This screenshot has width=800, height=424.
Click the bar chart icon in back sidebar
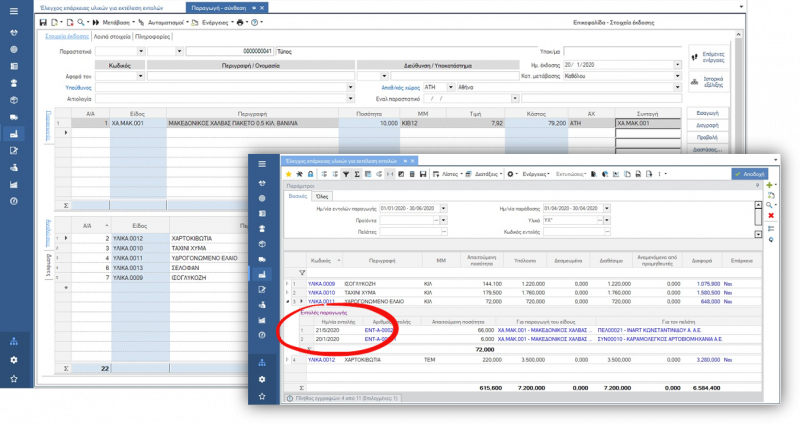point(14,184)
